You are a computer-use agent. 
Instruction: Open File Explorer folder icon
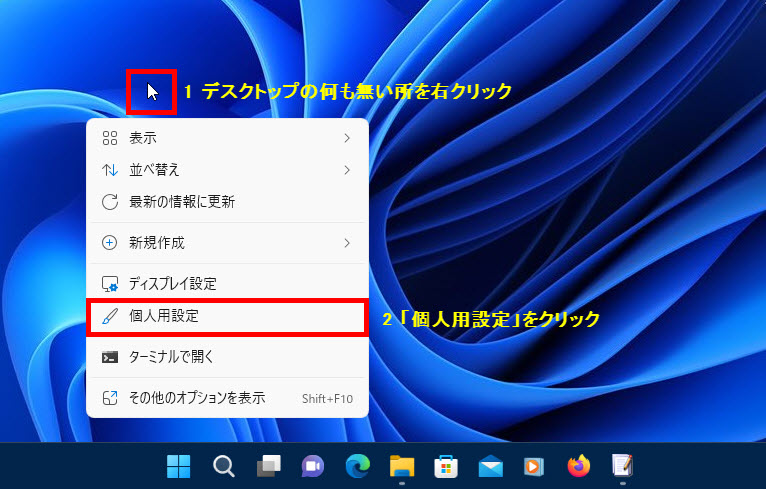coord(402,466)
